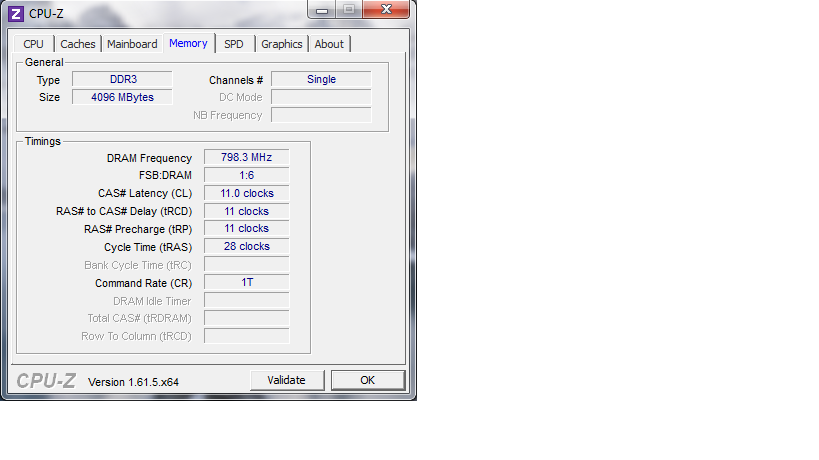Screen dimensions: 819x460
Task: Click the empty Bank Cycle Time field
Action: [247, 265]
